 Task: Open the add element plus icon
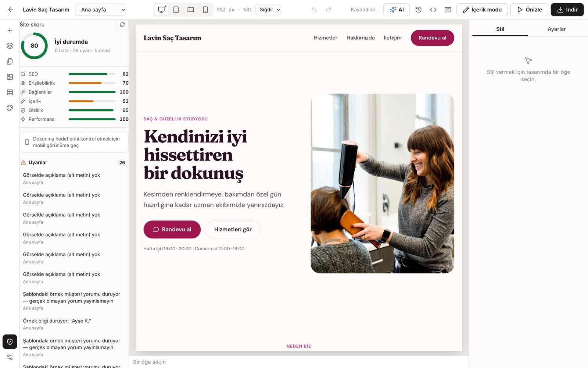(10, 30)
